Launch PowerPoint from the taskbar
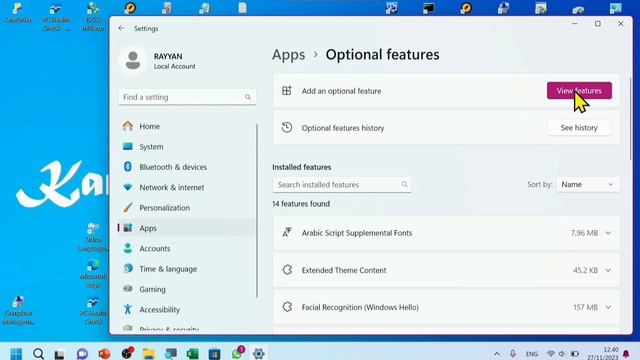The image size is (640, 360). point(104,353)
